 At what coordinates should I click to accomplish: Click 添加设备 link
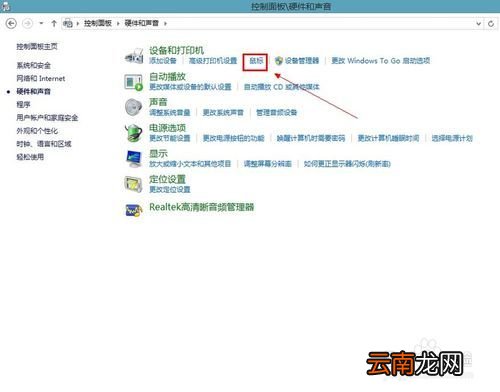[x=163, y=61]
